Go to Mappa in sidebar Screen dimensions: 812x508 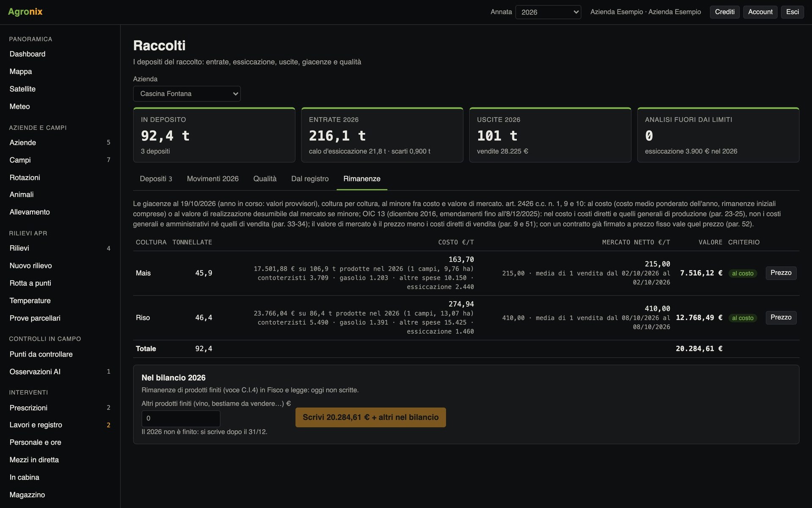tap(60, 72)
